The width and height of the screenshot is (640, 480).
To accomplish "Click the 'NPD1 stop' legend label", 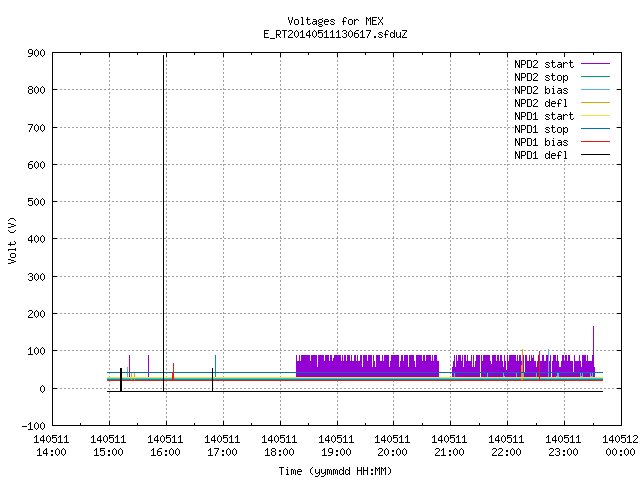I will (x=541, y=129).
